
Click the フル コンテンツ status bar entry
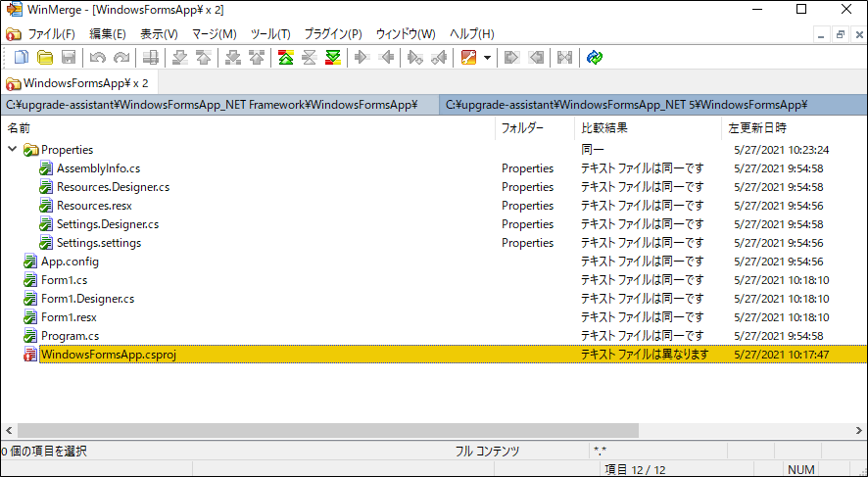pos(487,452)
